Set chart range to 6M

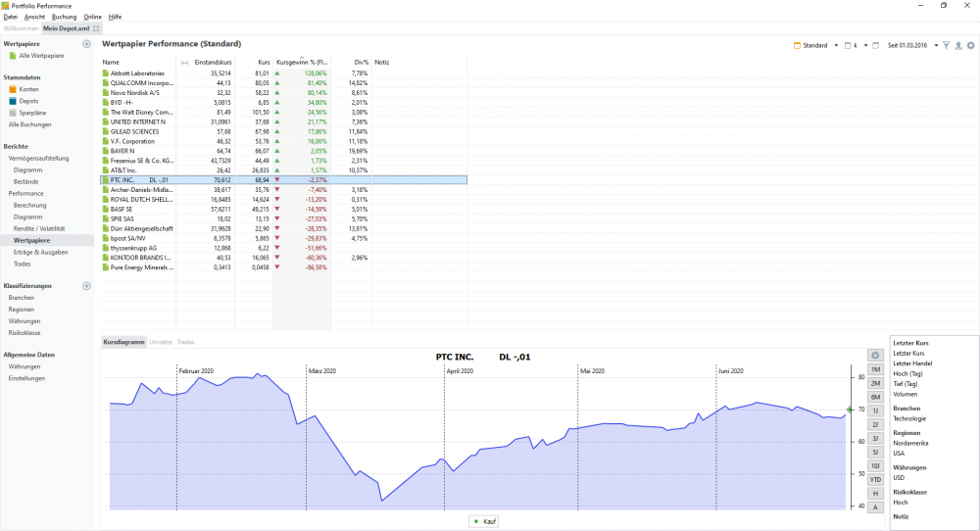coord(875,398)
